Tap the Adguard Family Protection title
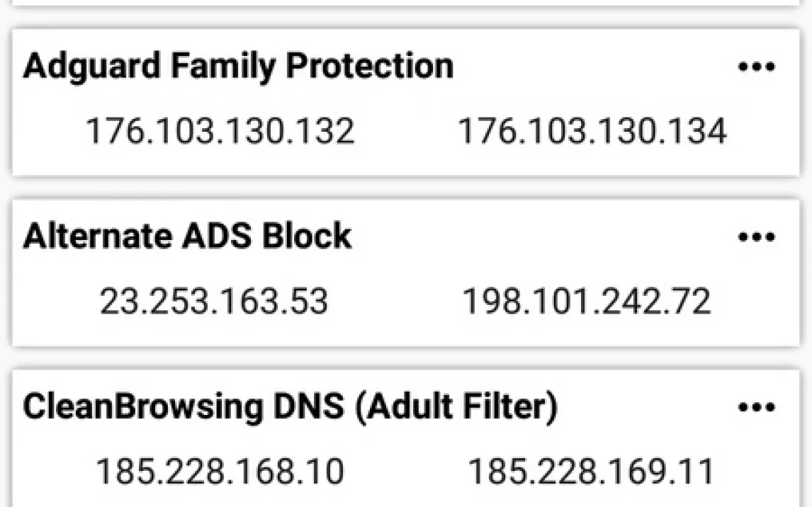The width and height of the screenshot is (812, 507). point(238,67)
